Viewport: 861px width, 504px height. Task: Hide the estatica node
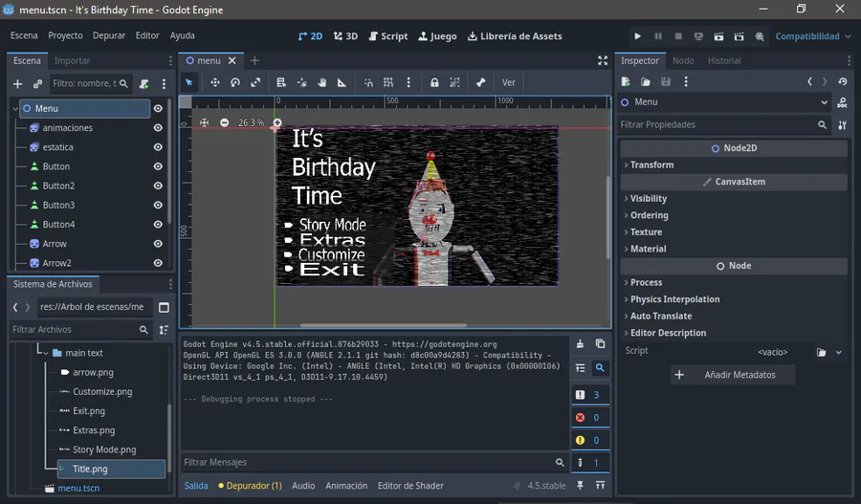pyautogui.click(x=158, y=147)
